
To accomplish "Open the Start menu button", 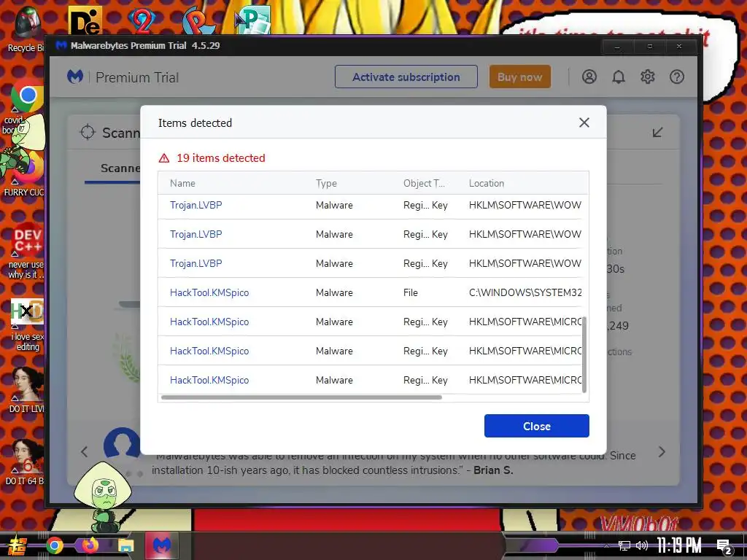I will [17, 545].
